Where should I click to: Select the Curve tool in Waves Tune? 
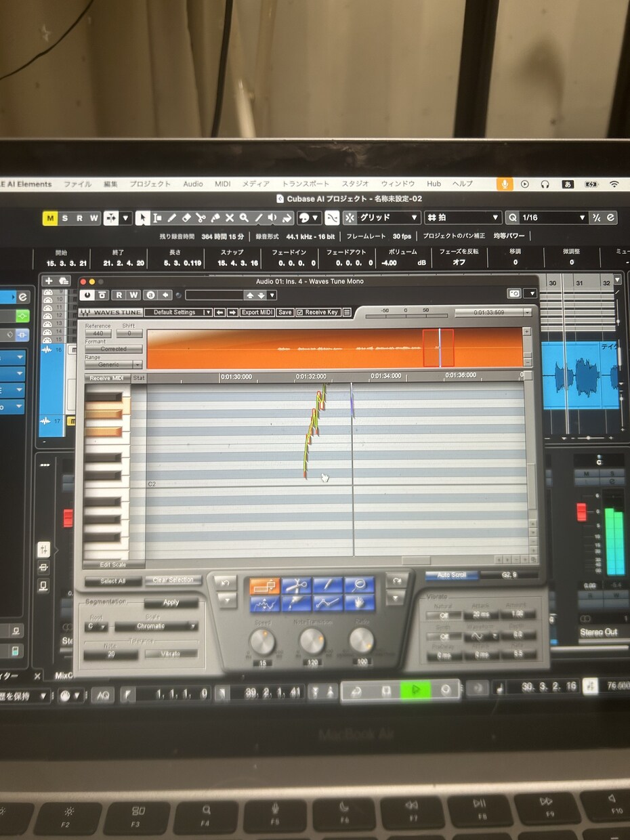(265, 603)
